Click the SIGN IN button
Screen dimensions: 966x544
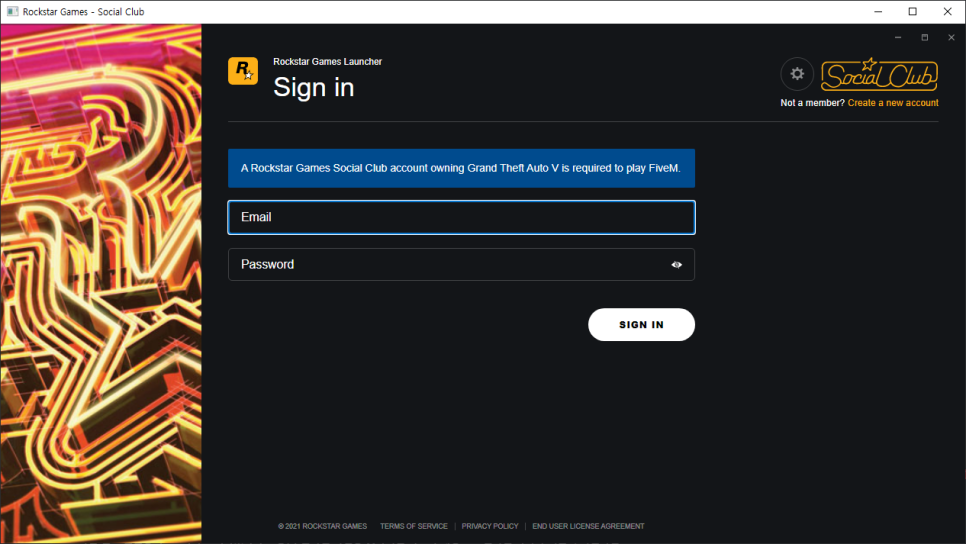point(641,325)
